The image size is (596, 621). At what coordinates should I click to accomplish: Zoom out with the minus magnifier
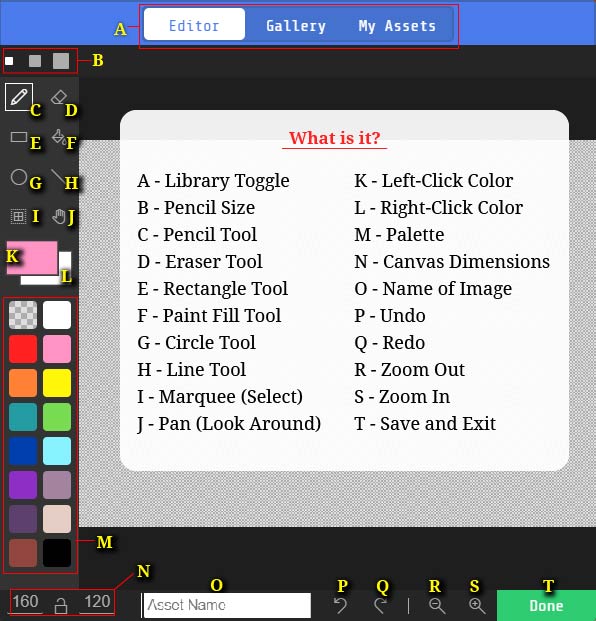tap(437, 606)
